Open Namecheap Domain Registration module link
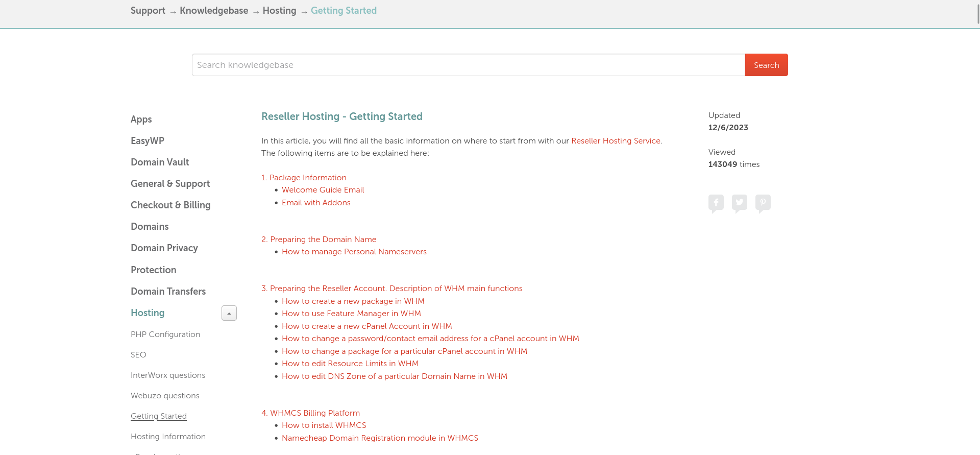980x455 pixels. pyautogui.click(x=380, y=438)
